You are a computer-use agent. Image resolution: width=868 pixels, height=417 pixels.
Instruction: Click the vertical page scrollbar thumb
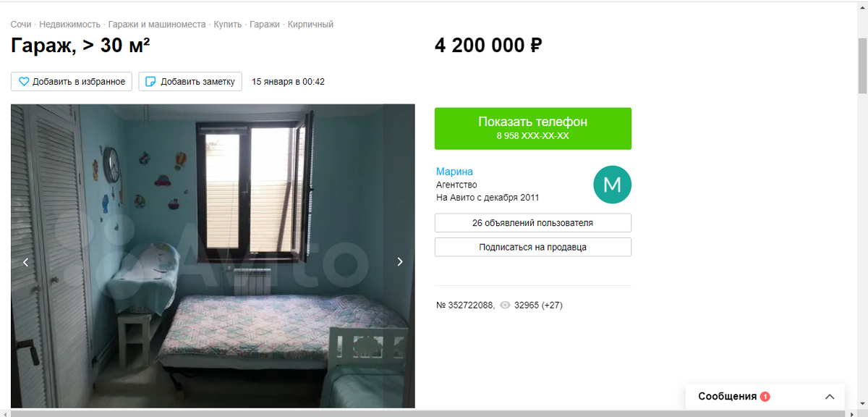[x=862, y=65]
